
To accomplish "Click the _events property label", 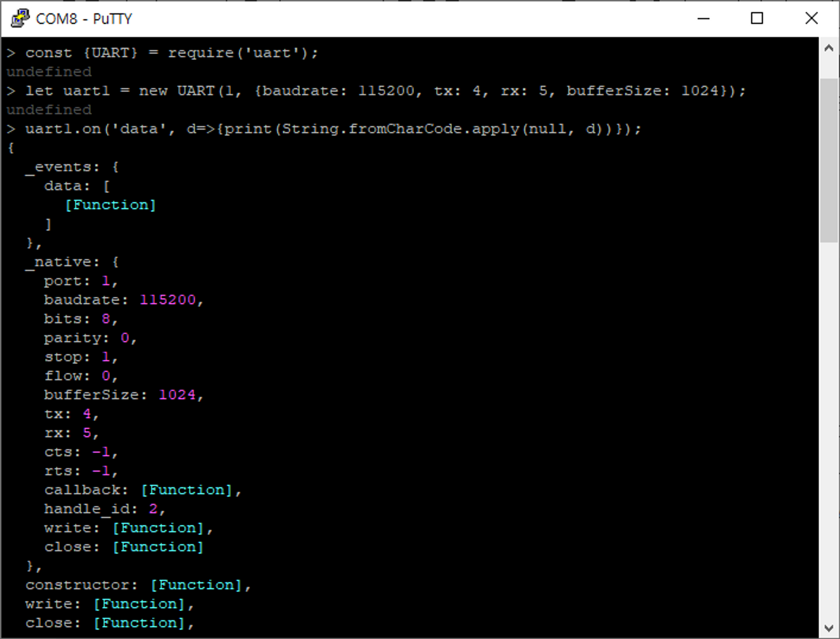I will tap(61, 166).
